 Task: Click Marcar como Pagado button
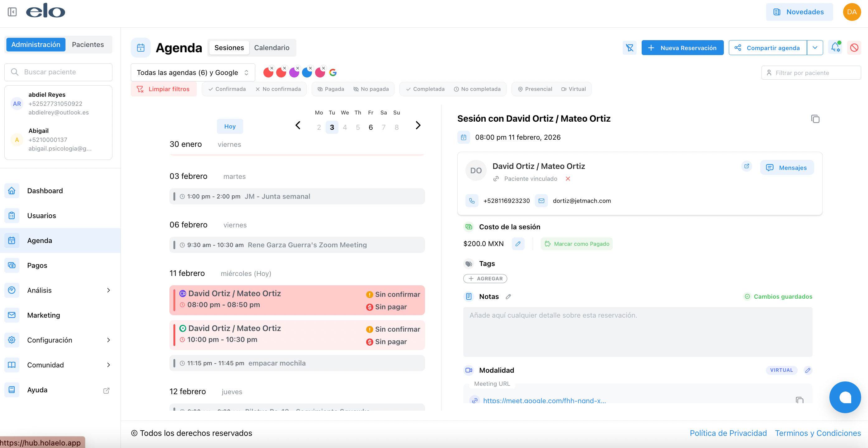577,244
